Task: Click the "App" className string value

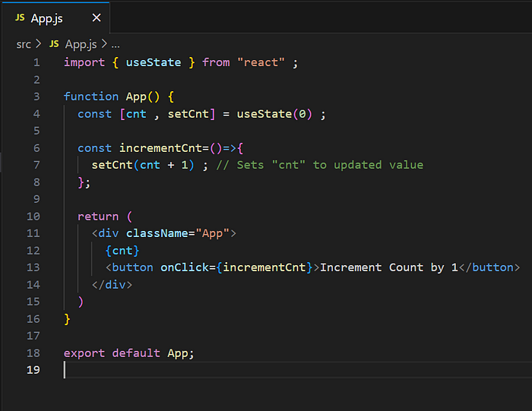Action: (x=212, y=234)
